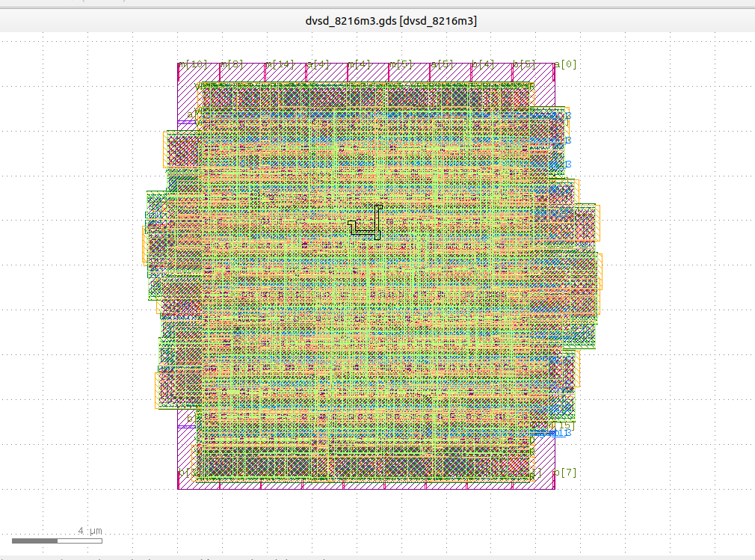Viewport: 755px width, 560px height.
Task: Select the m[8] pin label
Action: [232, 65]
